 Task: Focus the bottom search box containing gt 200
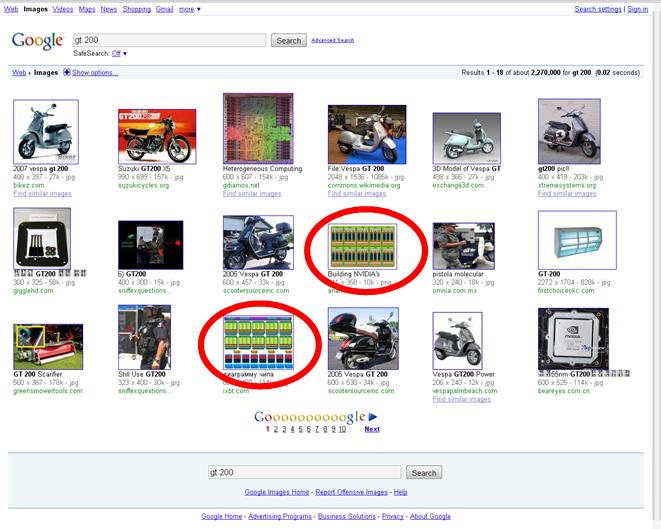point(304,472)
